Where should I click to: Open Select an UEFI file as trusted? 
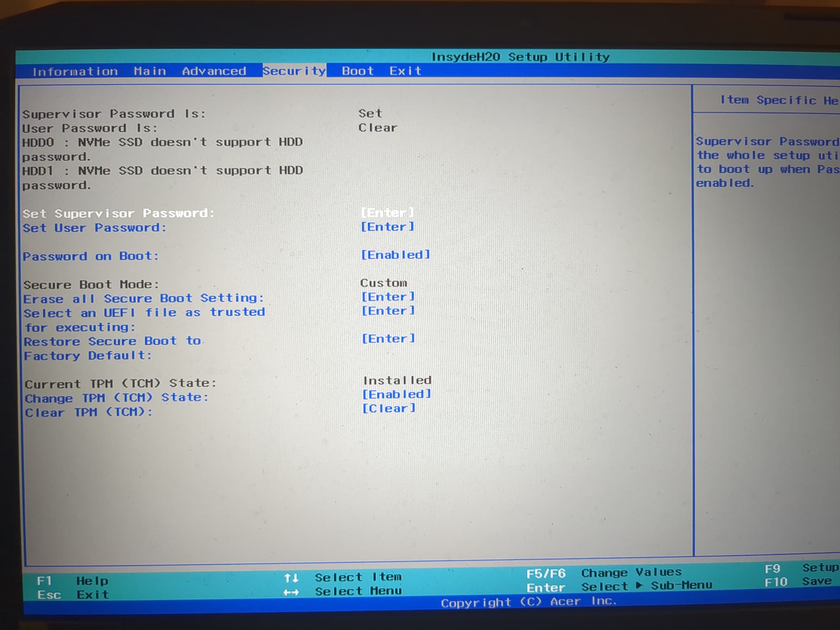tap(144, 313)
